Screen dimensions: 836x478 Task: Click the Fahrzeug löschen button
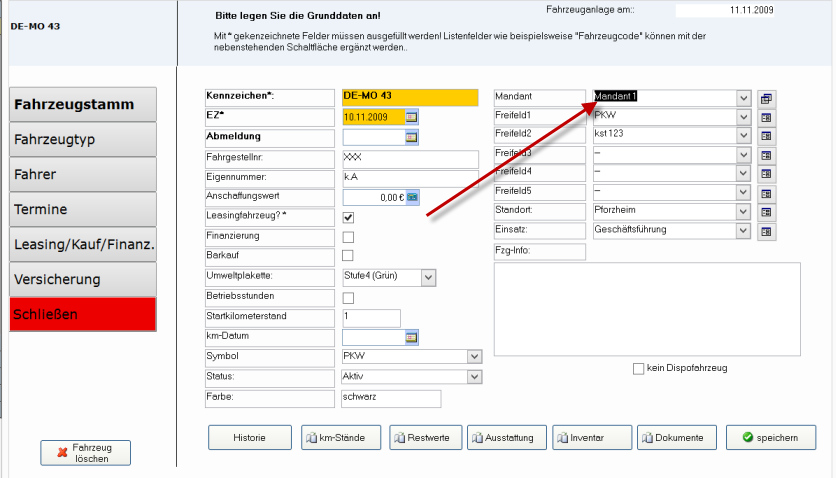85,453
